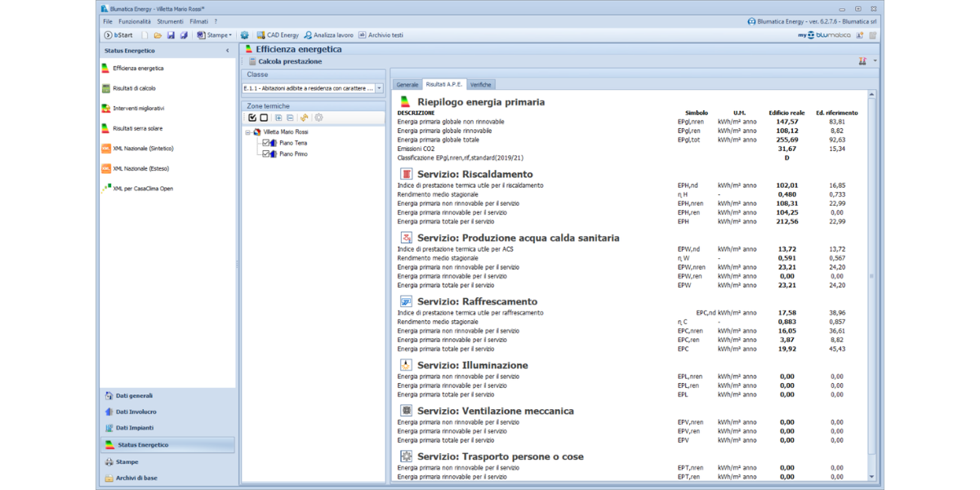
Task: Select Efficienza energetica in the sidebar
Action: (132, 69)
